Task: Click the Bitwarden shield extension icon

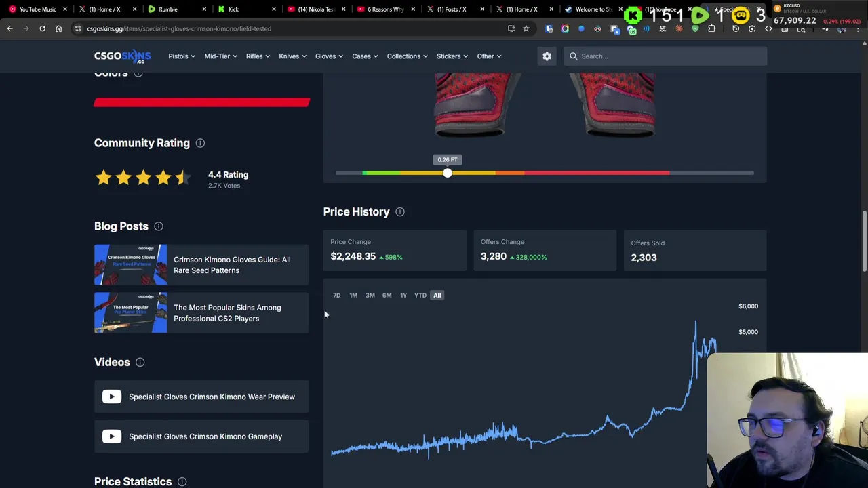Action: (549, 28)
